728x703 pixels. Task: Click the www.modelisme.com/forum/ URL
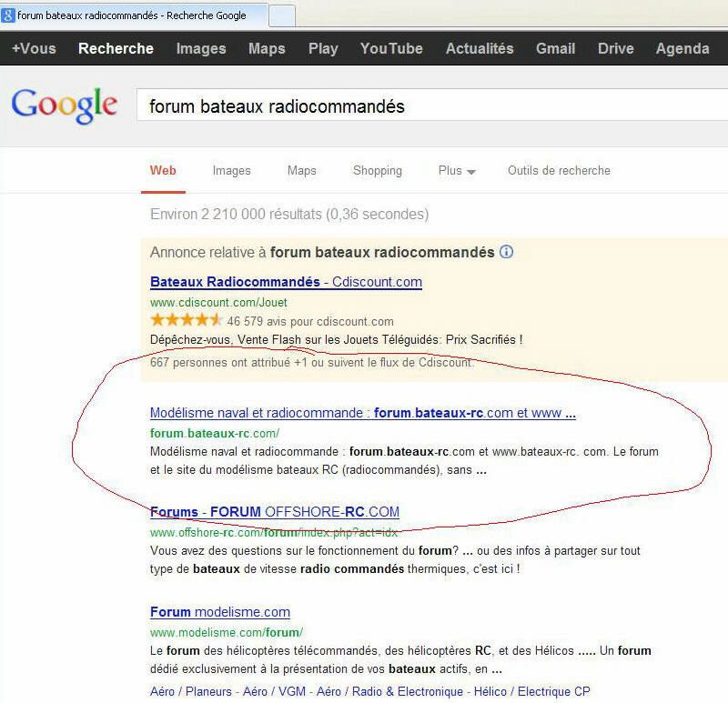(227, 632)
